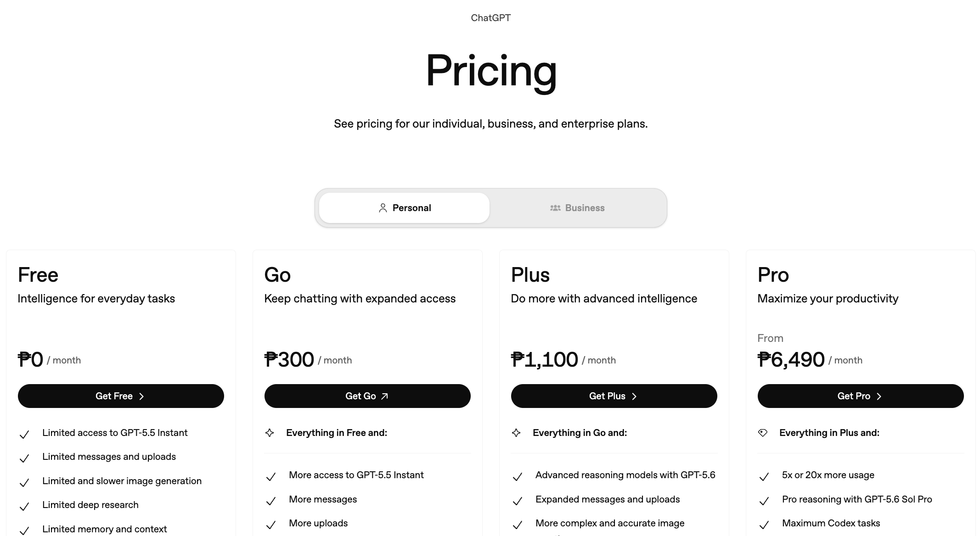Click the chevron icon on Get Free button
Screen dimensions: 980x536
point(141,396)
